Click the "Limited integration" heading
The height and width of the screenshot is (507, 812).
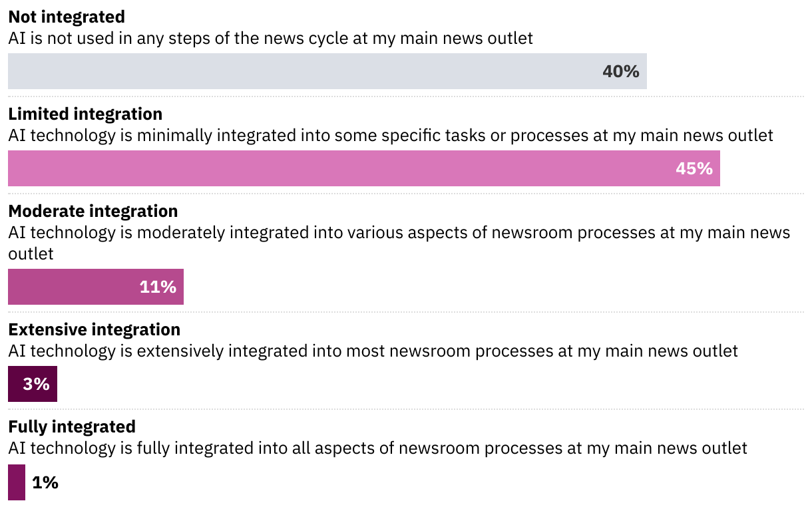[85, 113]
